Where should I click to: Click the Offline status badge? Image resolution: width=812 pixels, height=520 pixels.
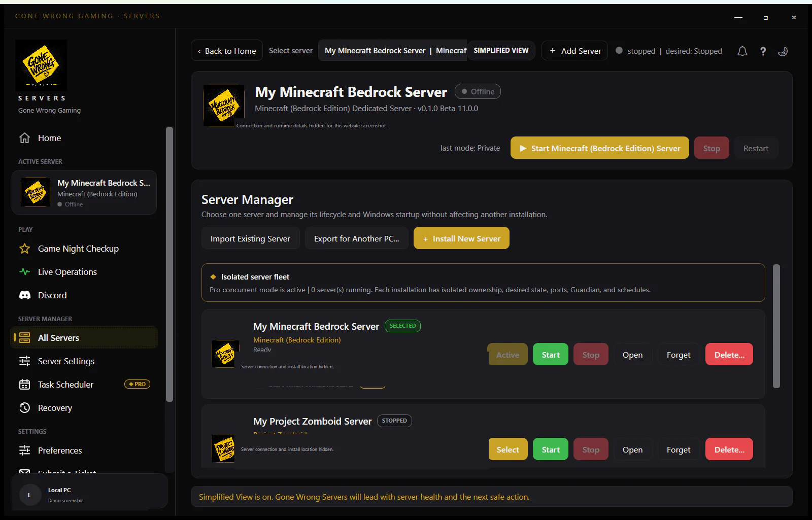(478, 91)
